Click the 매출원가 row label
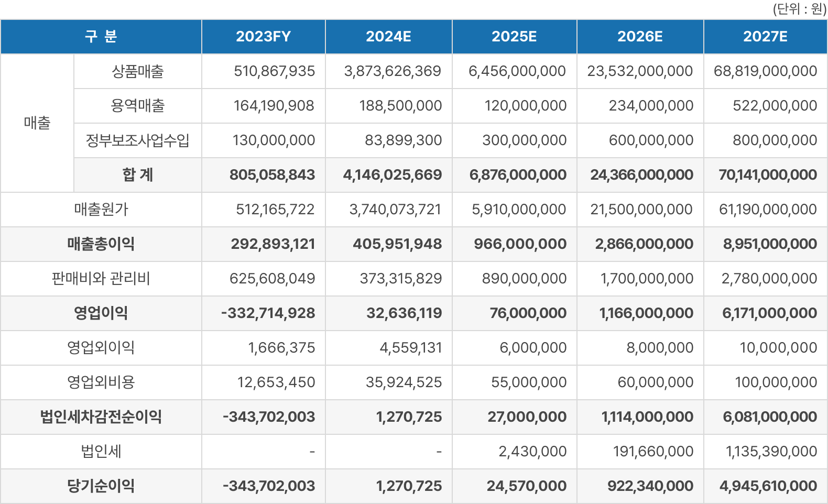 [x=101, y=210]
